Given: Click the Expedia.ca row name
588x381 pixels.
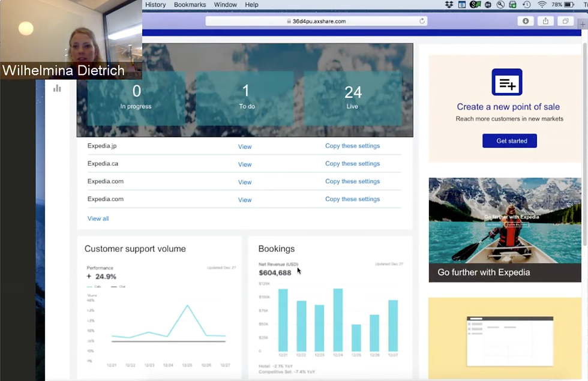Looking at the screenshot, I should (103, 163).
